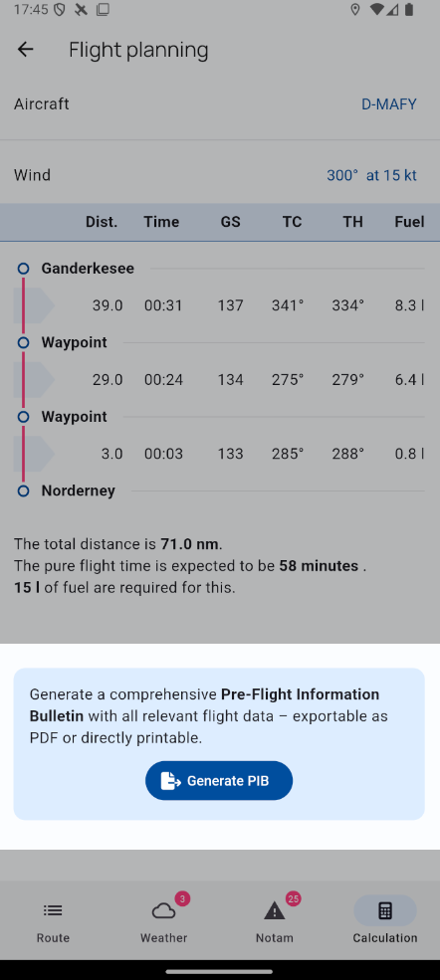
Task: Change wind 300° at 15 kt
Action: [x=371, y=176]
